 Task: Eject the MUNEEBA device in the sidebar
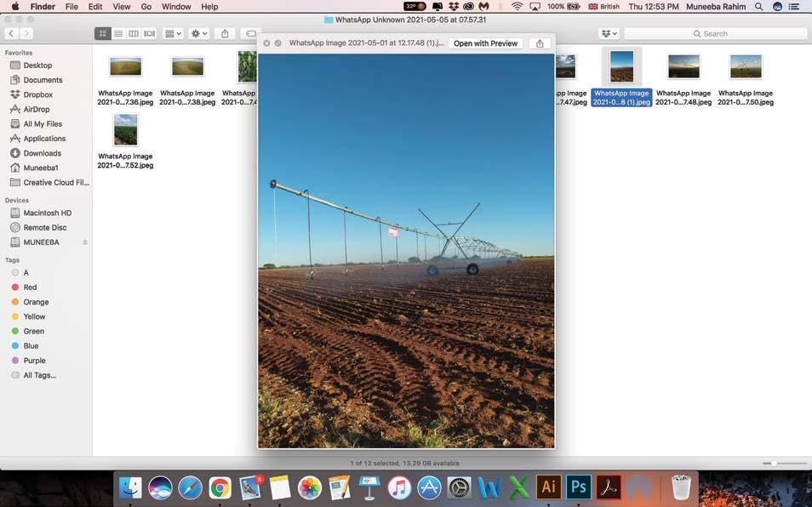84,242
